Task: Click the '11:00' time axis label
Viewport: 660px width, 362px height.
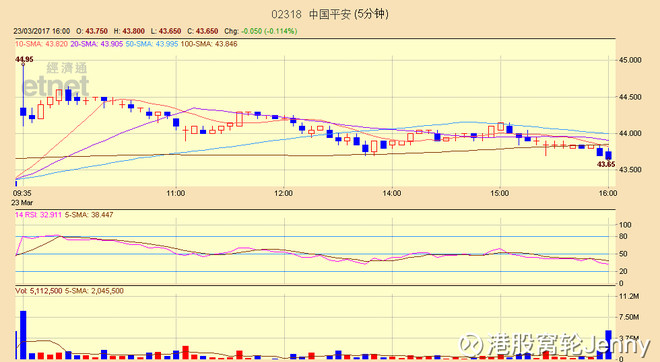Action: [x=176, y=193]
